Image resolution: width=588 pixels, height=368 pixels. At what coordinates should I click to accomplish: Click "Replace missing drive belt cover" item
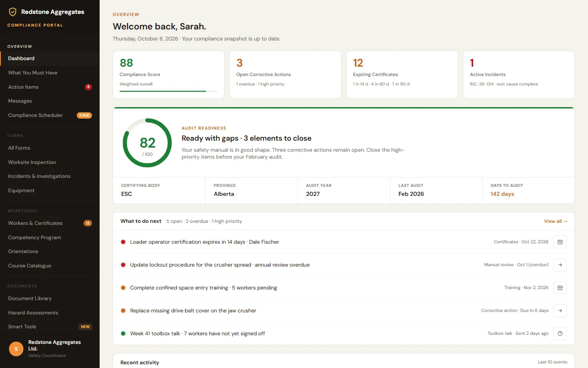tap(193, 311)
